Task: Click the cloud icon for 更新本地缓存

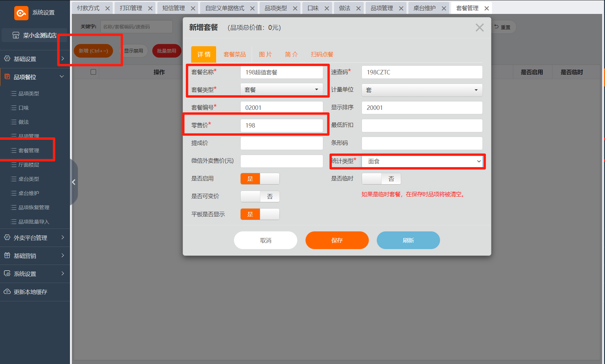Action: pos(7,292)
